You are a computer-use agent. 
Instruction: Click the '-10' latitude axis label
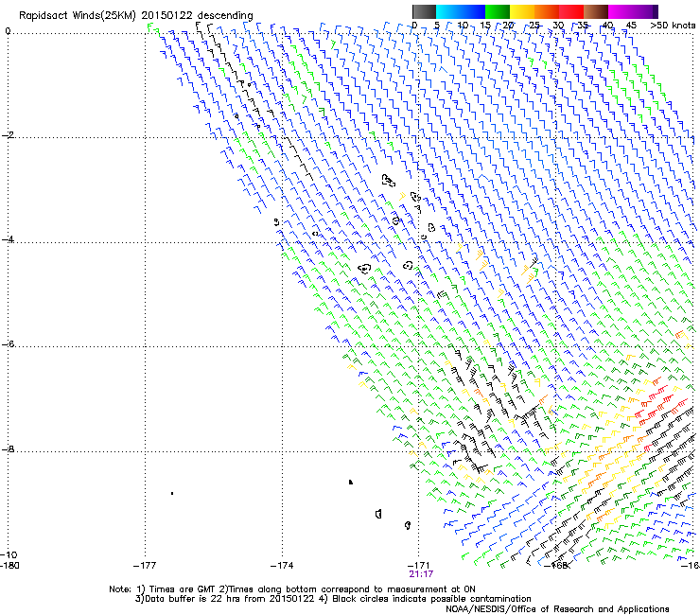pyautogui.click(x=9, y=554)
